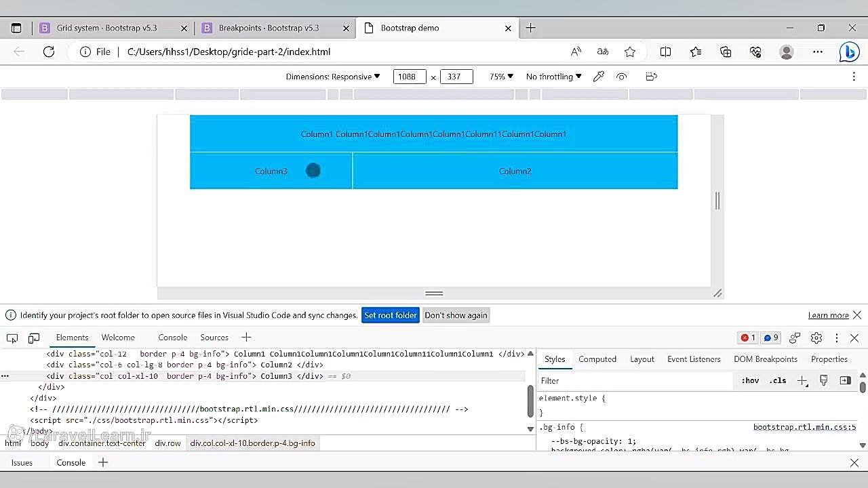Open the No throttling dropdown
868x488 pixels.
point(554,77)
